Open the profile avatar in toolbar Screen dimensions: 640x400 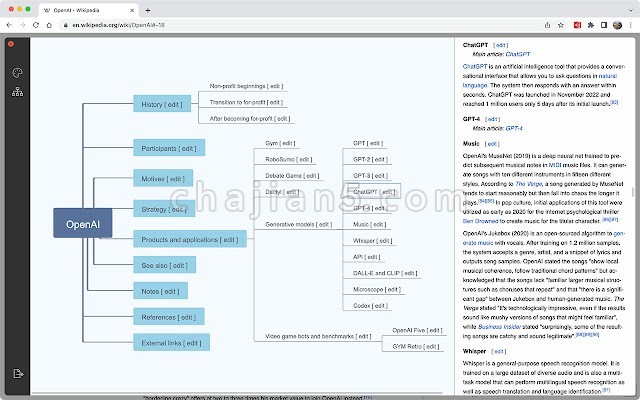pyautogui.click(x=618, y=25)
